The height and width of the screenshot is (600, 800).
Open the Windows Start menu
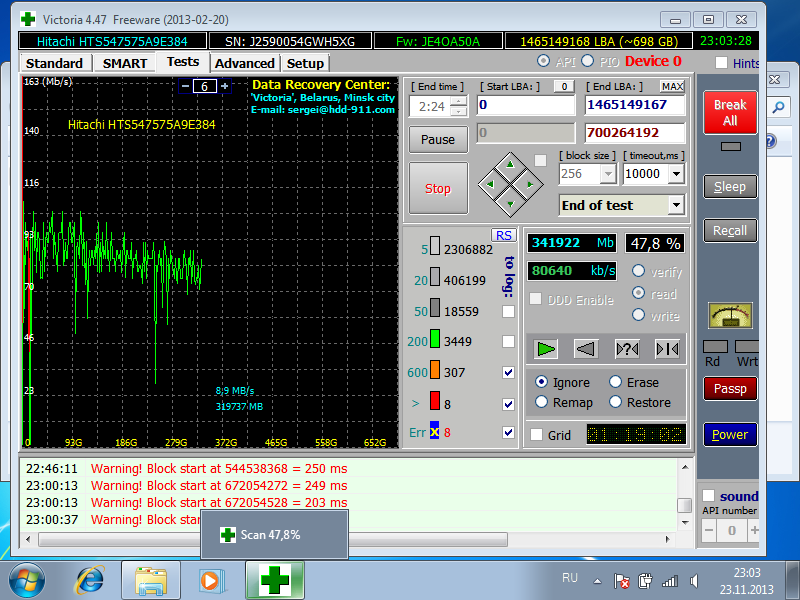pos(27,581)
